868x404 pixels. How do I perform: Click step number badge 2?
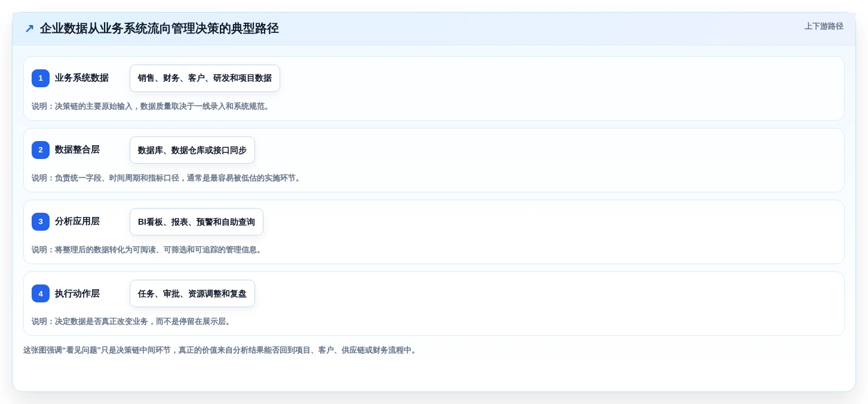(41, 150)
